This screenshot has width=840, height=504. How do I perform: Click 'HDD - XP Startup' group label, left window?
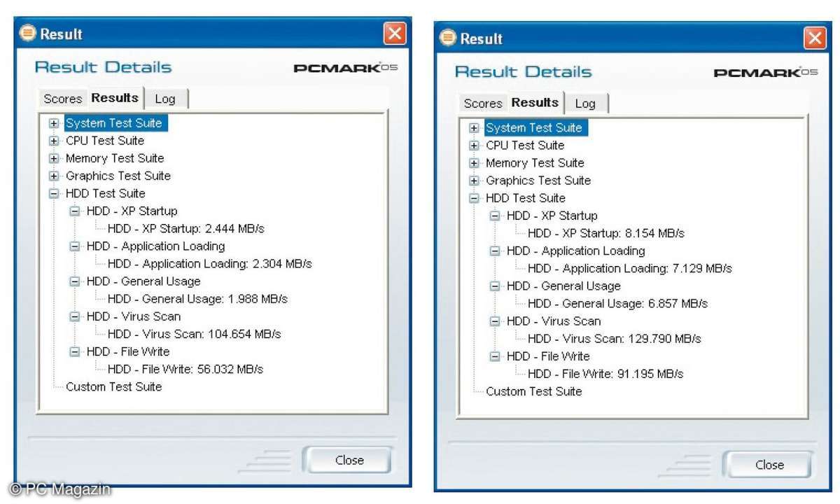coord(132,211)
